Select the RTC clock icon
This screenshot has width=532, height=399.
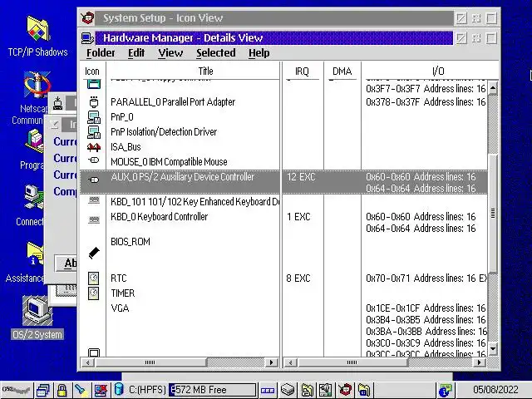tap(94, 278)
